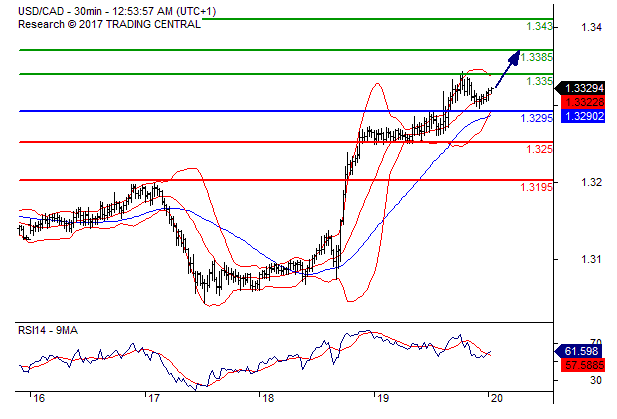
Task: Select the red 1.325 support label
Action: tap(539, 149)
